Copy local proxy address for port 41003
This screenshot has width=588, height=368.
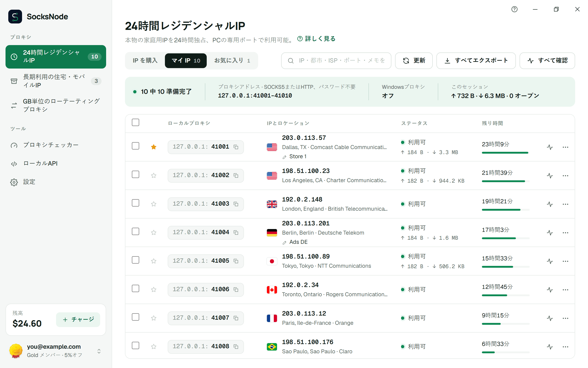236,204
